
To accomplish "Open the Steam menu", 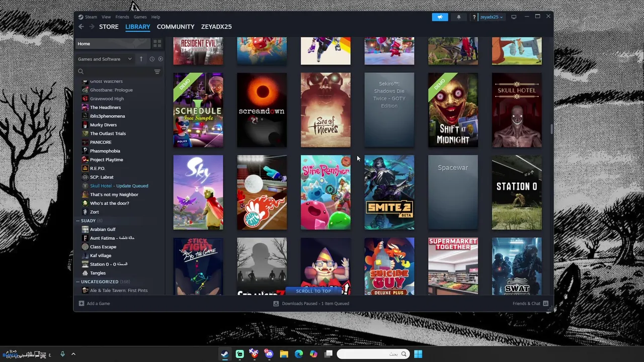I will tap(91, 17).
